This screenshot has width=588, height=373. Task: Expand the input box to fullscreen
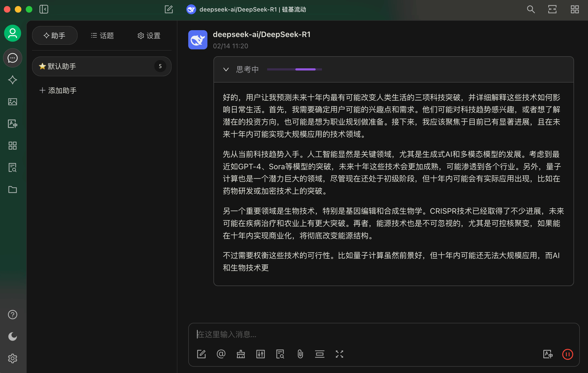[339, 354]
